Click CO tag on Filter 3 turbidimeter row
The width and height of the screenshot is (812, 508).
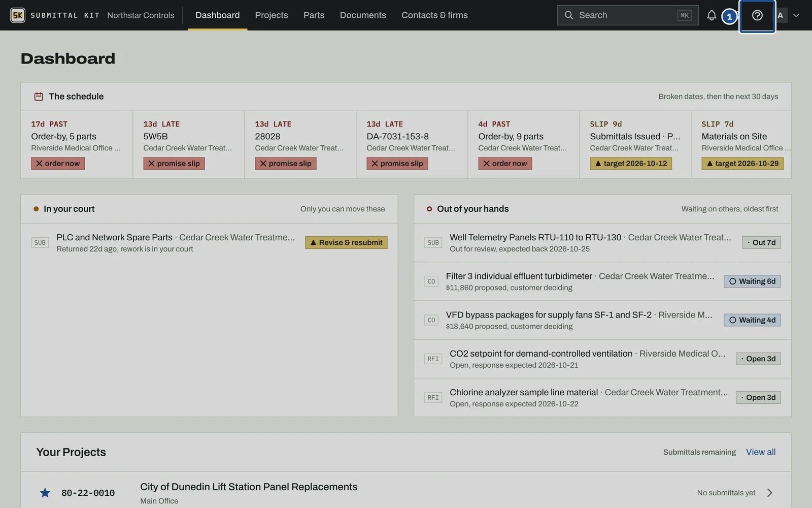431,281
